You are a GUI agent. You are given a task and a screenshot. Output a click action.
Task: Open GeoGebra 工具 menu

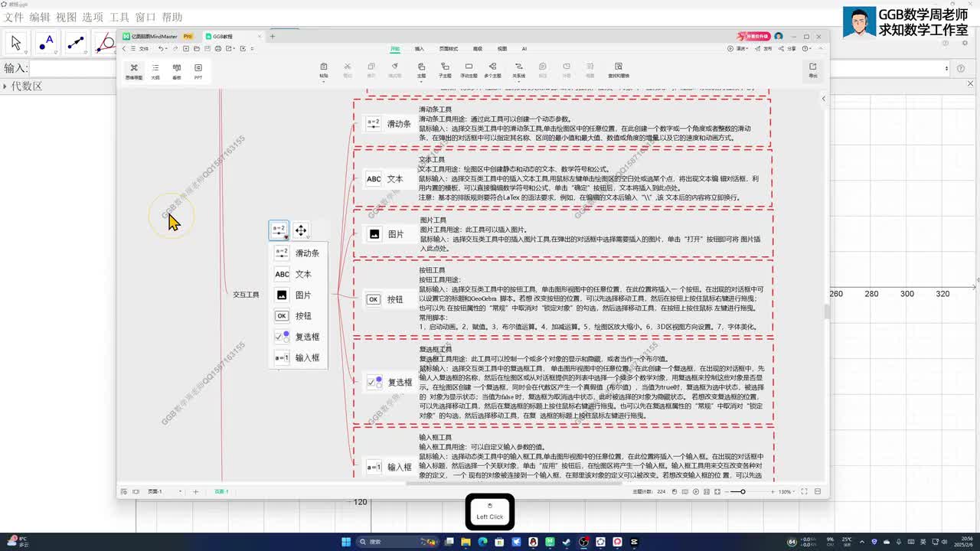[119, 17]
